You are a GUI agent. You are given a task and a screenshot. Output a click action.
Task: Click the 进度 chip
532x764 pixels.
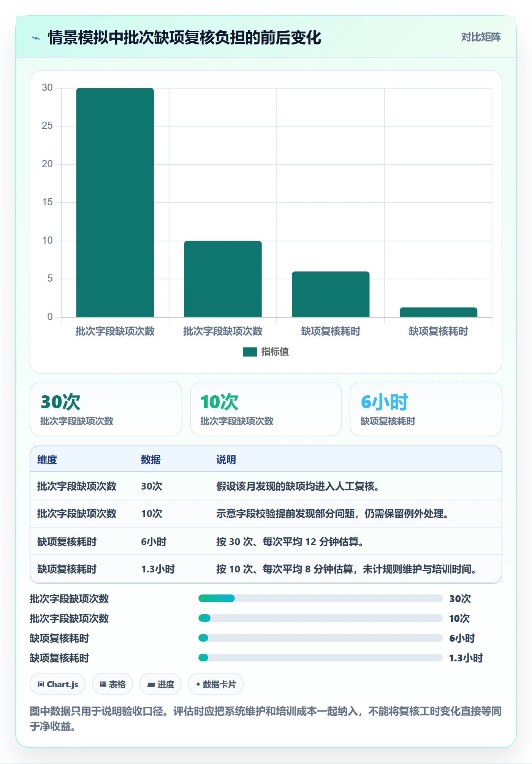tap(160, 684)
